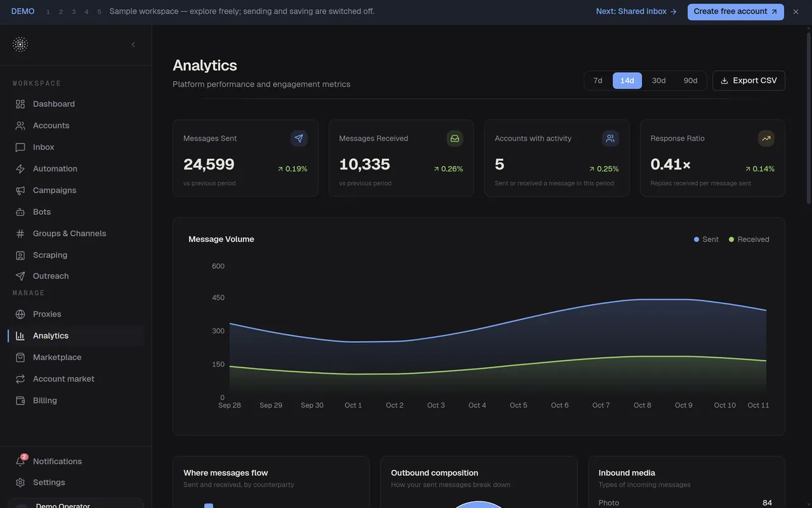Click the Photo row in Inbound media
Viewport: 812px width, 508px height.
click(685, 503)
